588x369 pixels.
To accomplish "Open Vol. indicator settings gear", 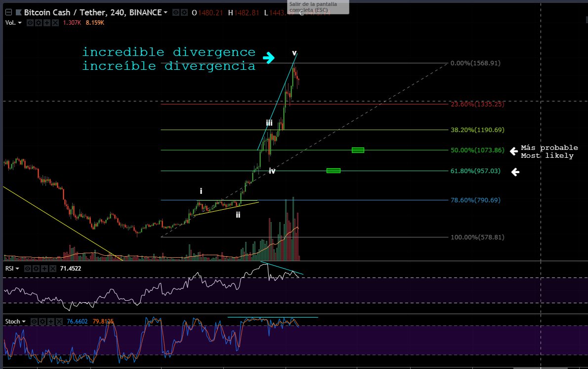I will (x=38, y=23).
